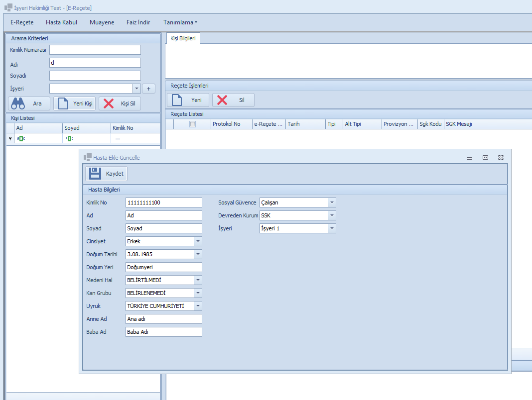The width and height of the screenshot is (532, 400).
Task: Expand the Medeni Hal dropdown
Action: point(198,280)
